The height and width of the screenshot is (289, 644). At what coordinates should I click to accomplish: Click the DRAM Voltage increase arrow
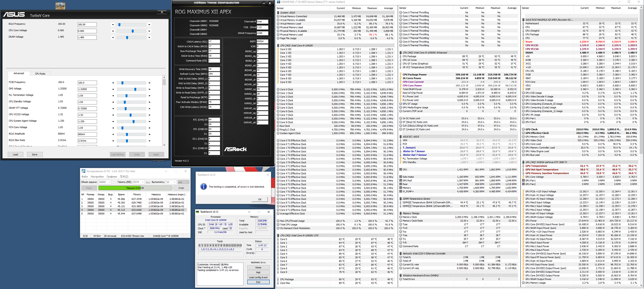click(149, 37)
